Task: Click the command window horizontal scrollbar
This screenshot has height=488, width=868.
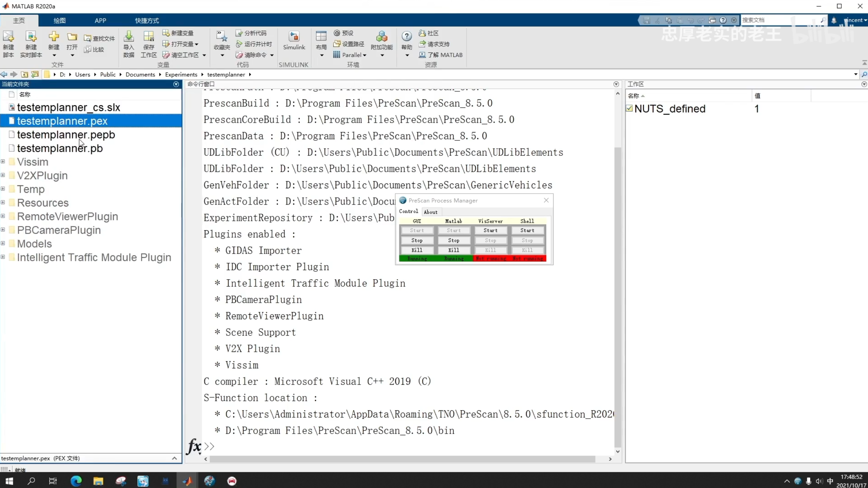Action: [x=402, y=459]
